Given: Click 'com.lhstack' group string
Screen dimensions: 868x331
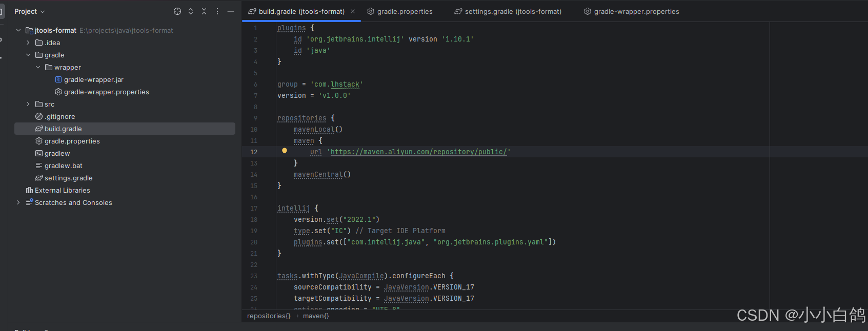Looking at the screenshot, I should [336, 84].
